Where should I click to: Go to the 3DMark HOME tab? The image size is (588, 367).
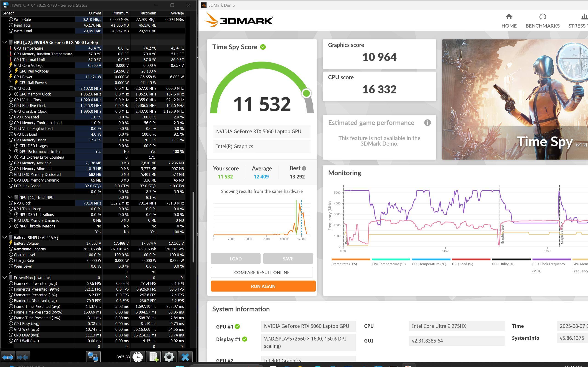[509, 21]
